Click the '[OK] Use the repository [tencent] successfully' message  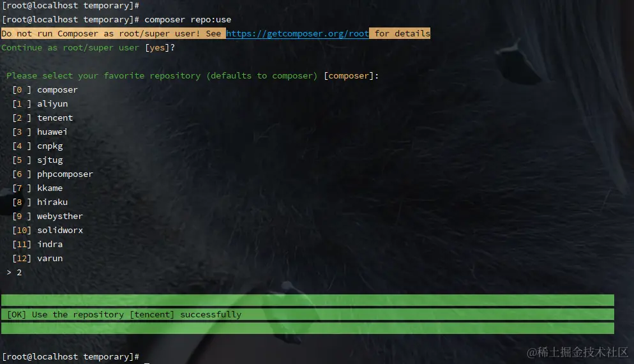coord(124,315)
